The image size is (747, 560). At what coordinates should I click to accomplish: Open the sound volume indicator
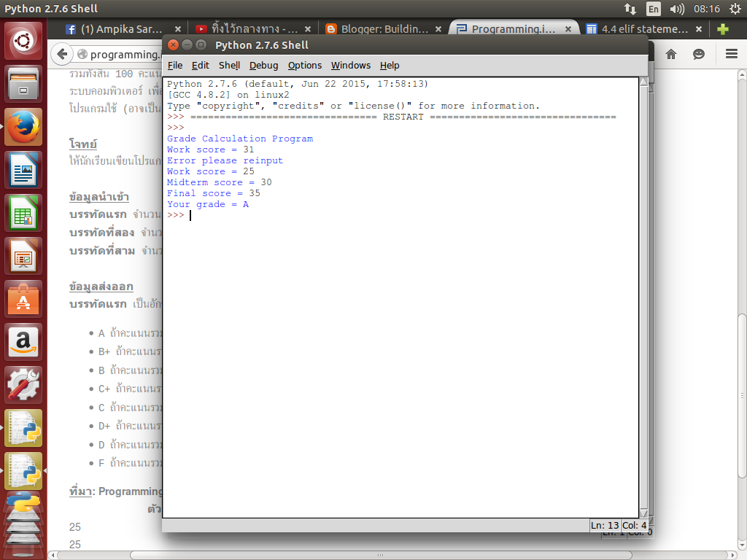676,9
